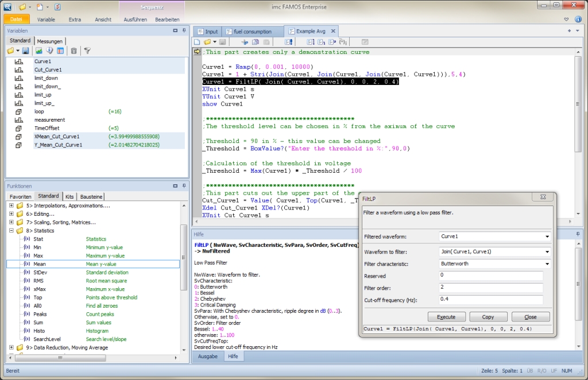The image size is (588, 380).
Task: Click the trash delete icon in Variablen toolbar
Action: pyautogui.click(x=73, y=51)
